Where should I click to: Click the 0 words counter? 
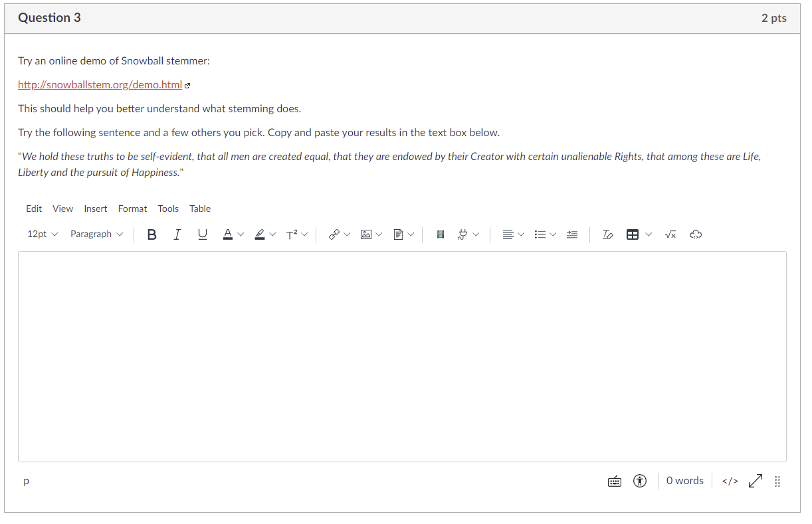coord(684,480)
